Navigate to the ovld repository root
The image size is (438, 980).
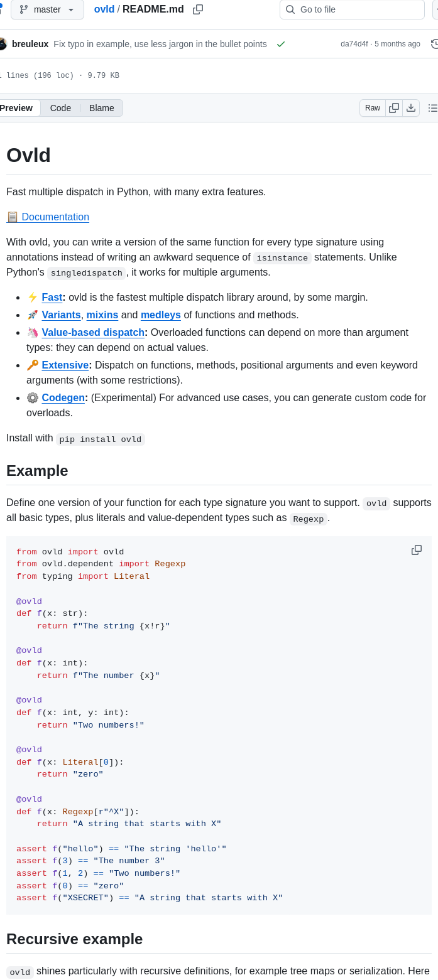click(104, 9)
